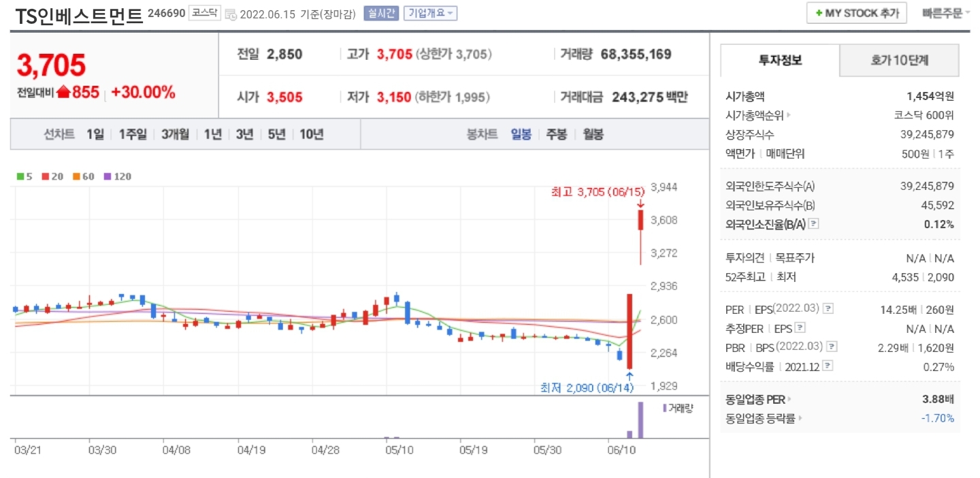Expand the 기업개요 dropdown
This screenshot has height=478, width=980.
pos(430,13)
